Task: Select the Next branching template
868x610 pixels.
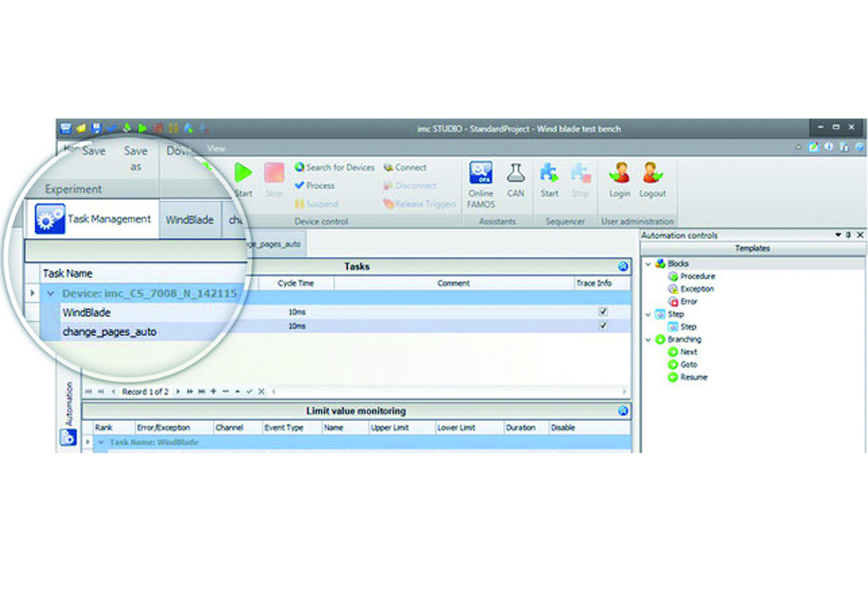Action: click(x=683, y=352)
